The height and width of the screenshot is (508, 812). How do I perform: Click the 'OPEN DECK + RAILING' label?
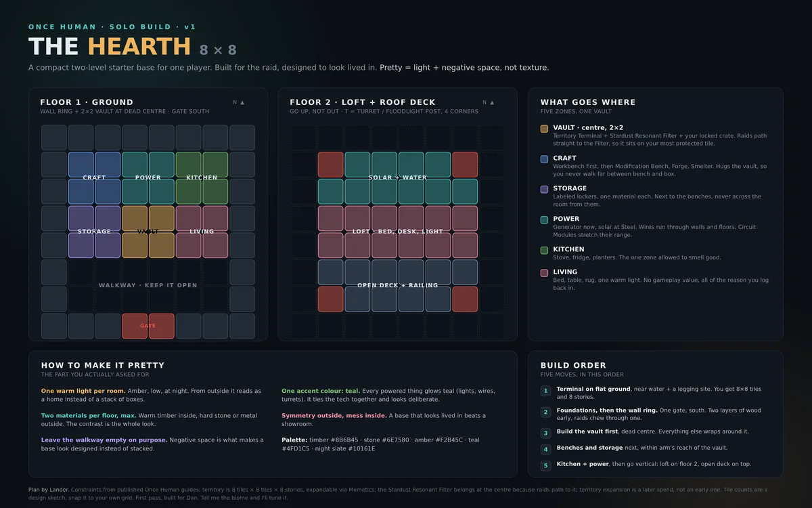[x=398, y=285]
